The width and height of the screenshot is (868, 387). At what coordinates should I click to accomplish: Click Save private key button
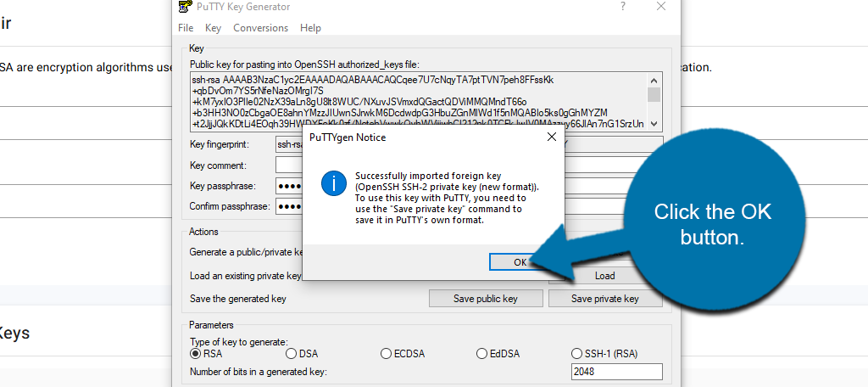(x=604, y=299)
